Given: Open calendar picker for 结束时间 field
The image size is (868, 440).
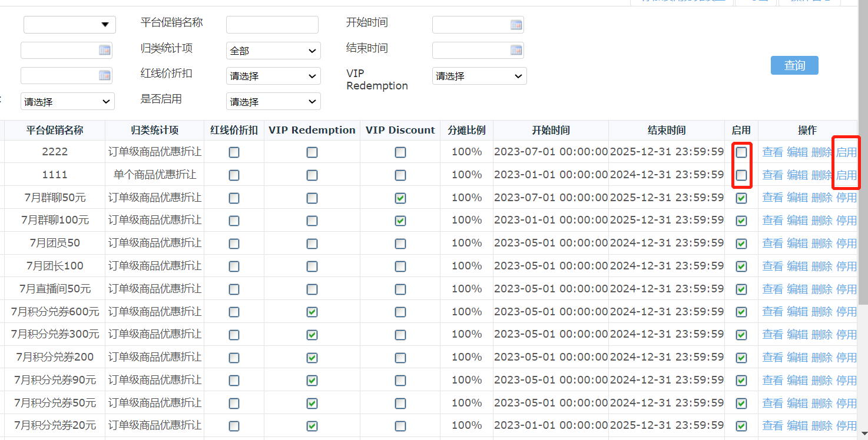Looking at the screenshot, I should tap(516, 51).
